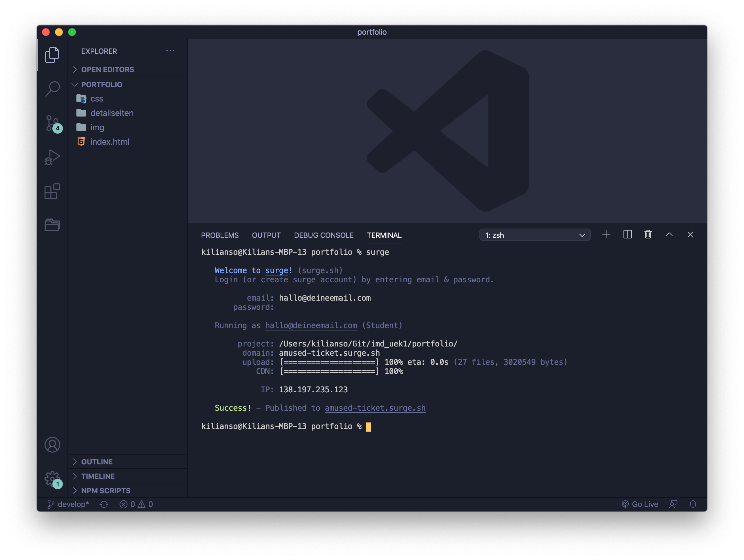Screen dimensions: 744x560
Task: Switch to the Output tab
Action: [x=266, y=235]
